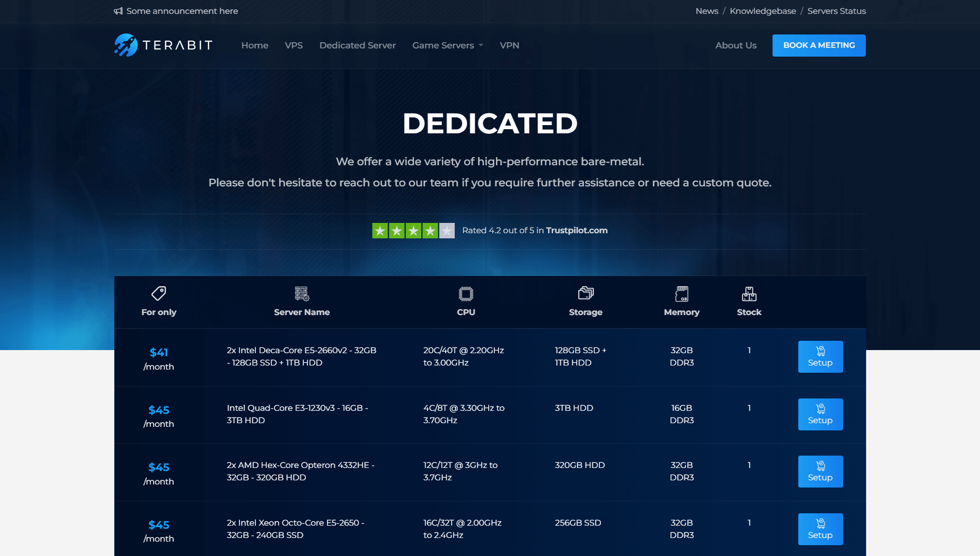Open the Knowledgebase link

pos(763,11)
